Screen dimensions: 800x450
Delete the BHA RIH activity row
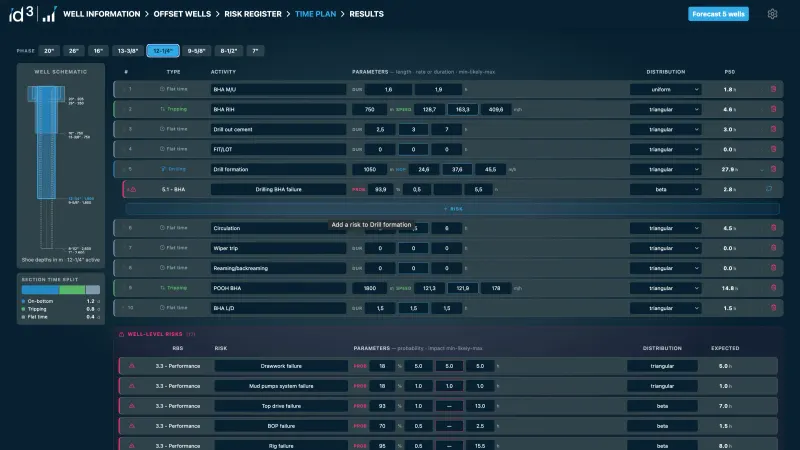773,109
